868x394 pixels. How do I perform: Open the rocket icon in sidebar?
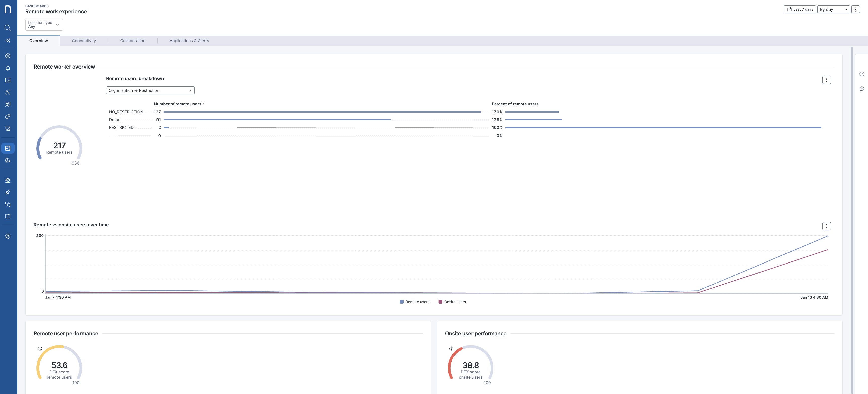point(8,192)
